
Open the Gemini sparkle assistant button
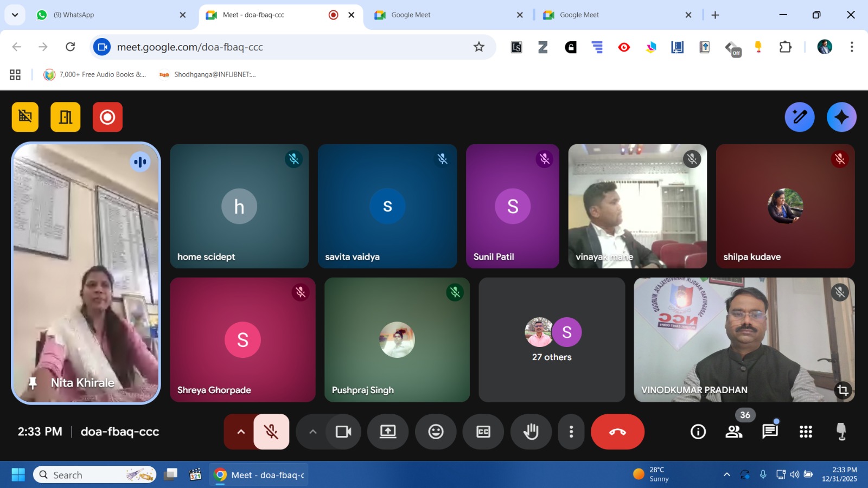(x=841, y=117)
